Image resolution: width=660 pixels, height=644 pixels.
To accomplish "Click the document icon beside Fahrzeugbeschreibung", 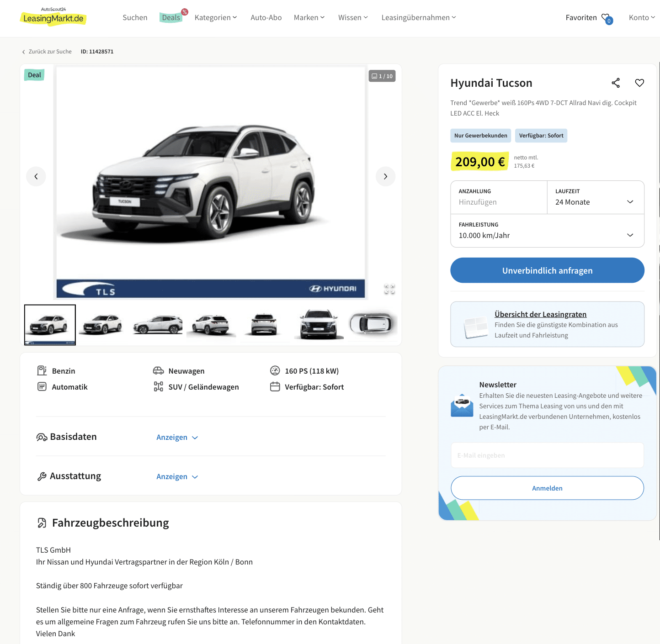I will click(x=42, y=523).
